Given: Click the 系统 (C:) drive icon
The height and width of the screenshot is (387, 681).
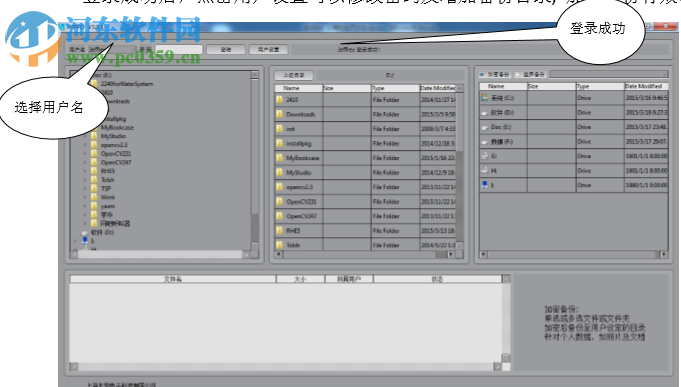Looking at the screenshot, I should (485, 98).
